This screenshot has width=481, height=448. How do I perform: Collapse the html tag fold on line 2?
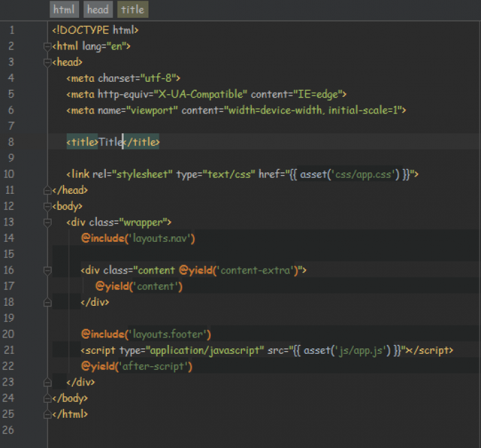(x=47, y=47)
